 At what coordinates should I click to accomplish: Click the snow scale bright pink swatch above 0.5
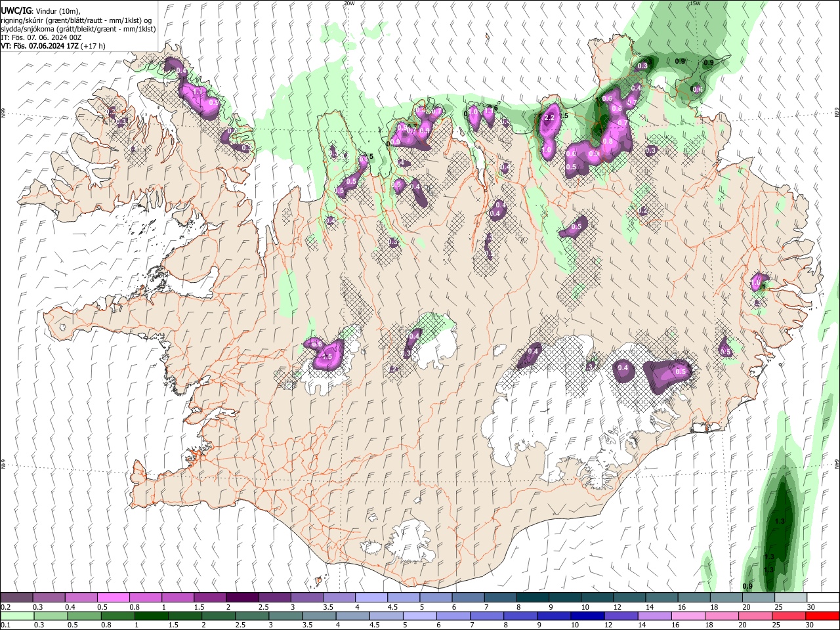click(113, 597)
